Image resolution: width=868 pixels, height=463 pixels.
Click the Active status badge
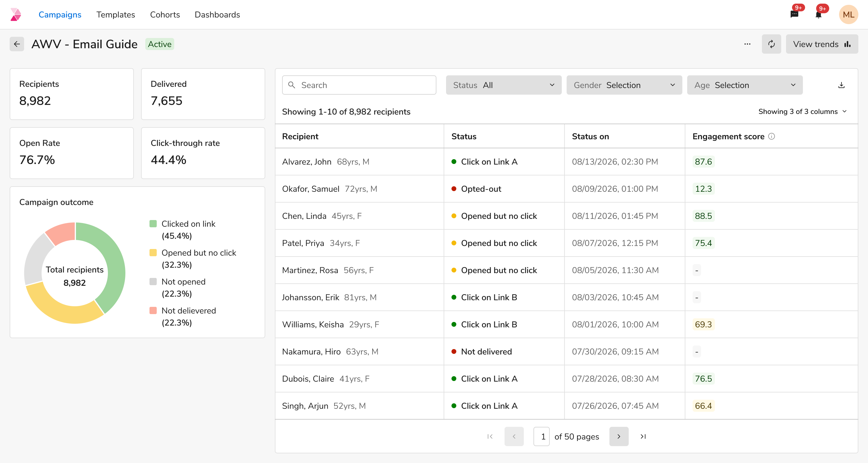pos(160,44)
